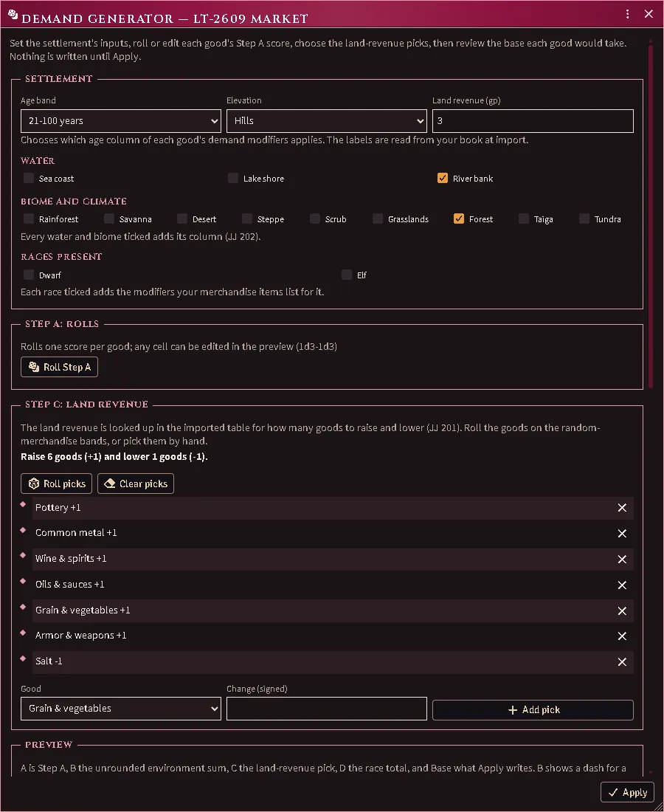The height and width of the screenshot is (812, 664).
Task: Remove the Common metal +1 pick
Action: (622, 534)
